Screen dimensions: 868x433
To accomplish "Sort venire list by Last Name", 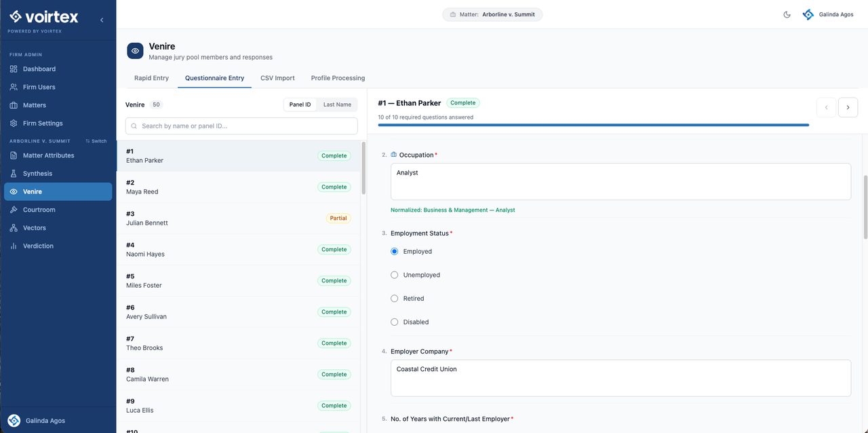I will point(337,105).
